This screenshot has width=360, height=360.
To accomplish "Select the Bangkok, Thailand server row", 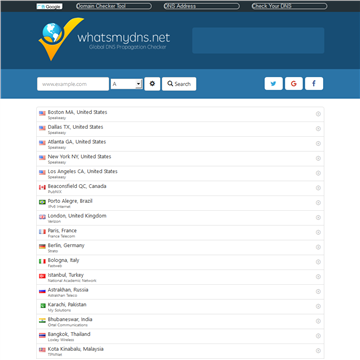I will click(180, 336).
